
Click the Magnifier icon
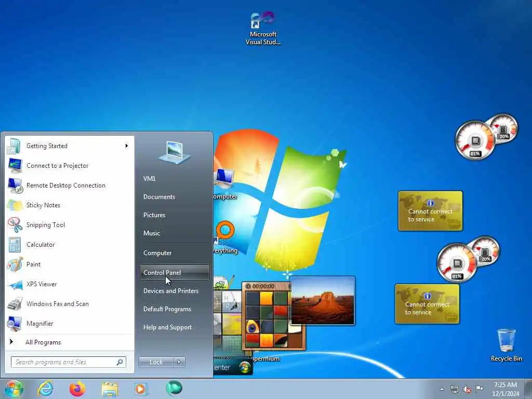tap(15, 324)
